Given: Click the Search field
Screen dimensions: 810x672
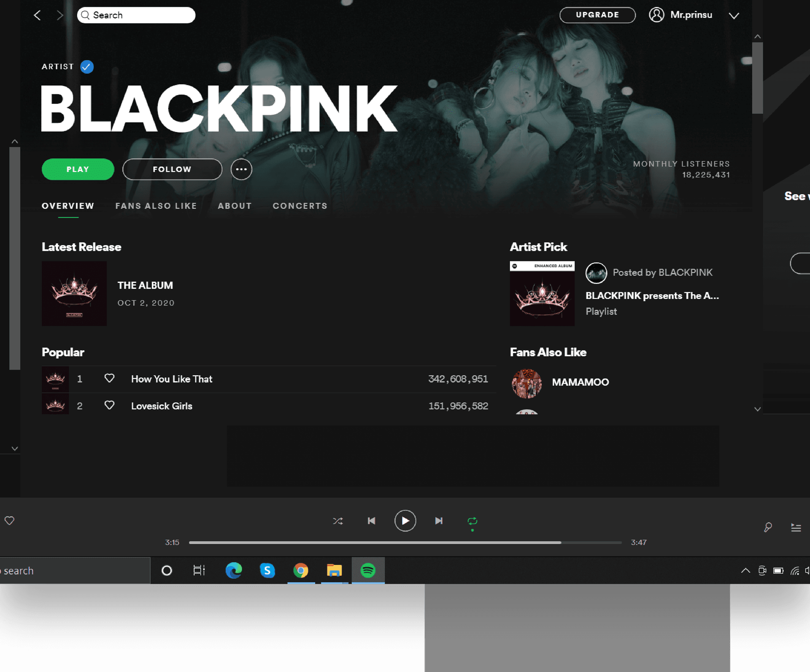Looking at the screenshot, I should pos(136,15).
